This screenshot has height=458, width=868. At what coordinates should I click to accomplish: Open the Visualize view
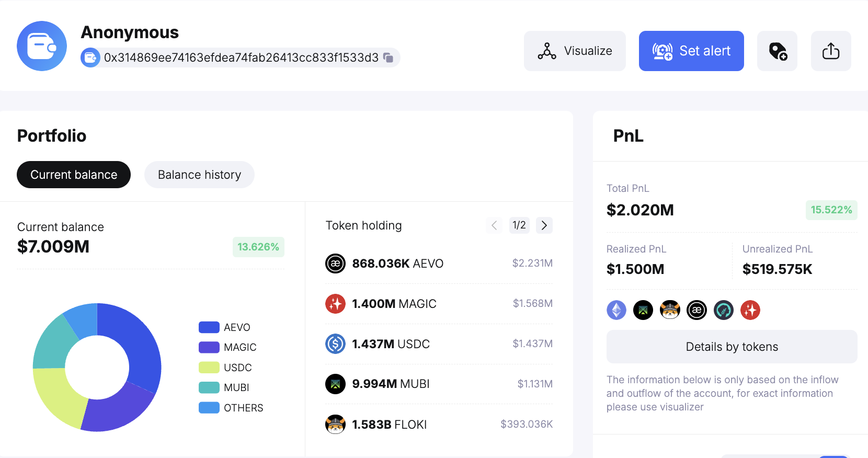(575, 51)
